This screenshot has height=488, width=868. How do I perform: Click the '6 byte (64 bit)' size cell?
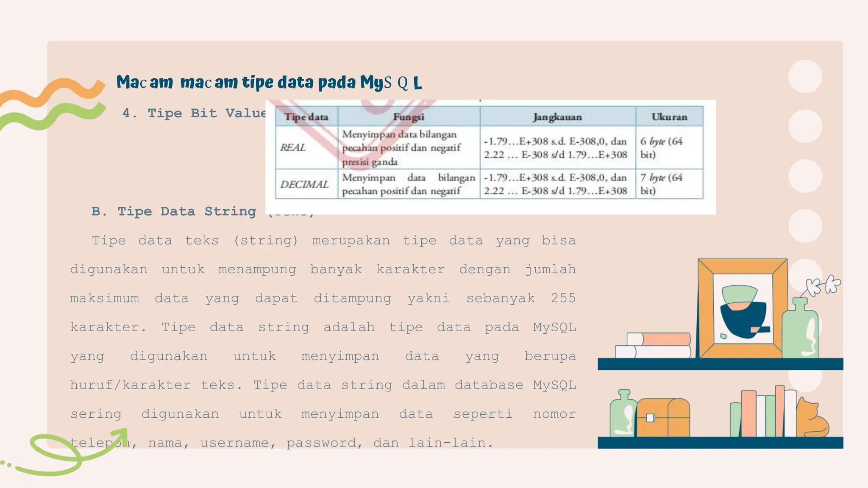[669, 147]
